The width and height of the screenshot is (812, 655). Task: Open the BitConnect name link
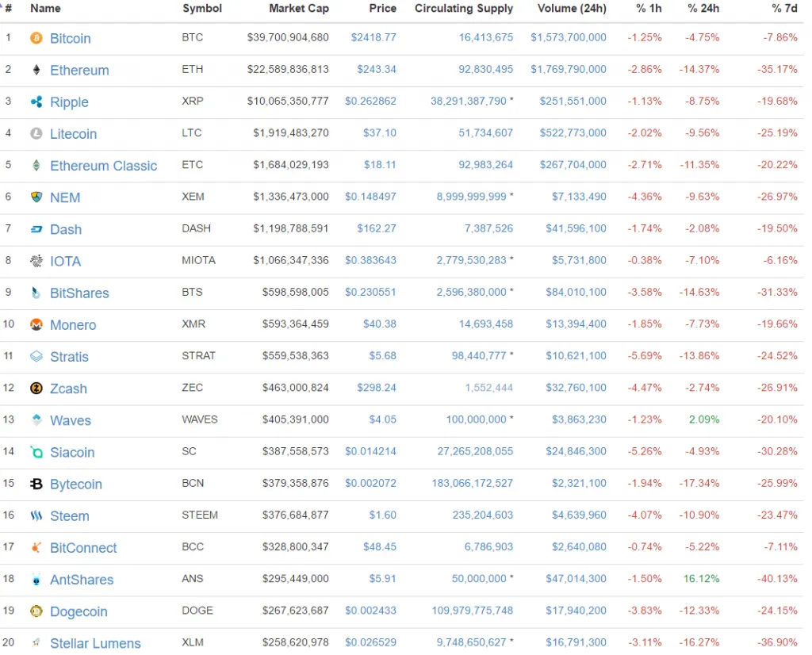83,548
